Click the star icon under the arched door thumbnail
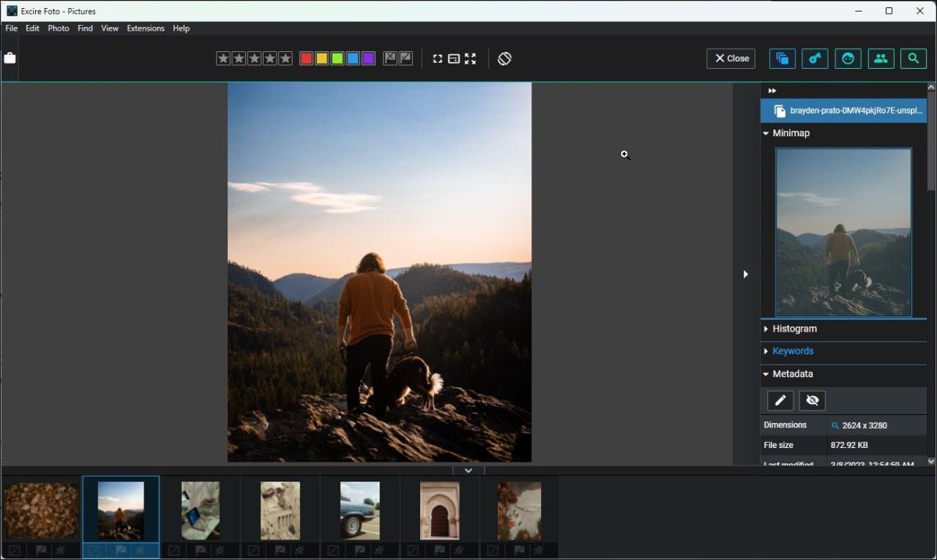This screenshot has height=560, width=937. tap(459, 550)
